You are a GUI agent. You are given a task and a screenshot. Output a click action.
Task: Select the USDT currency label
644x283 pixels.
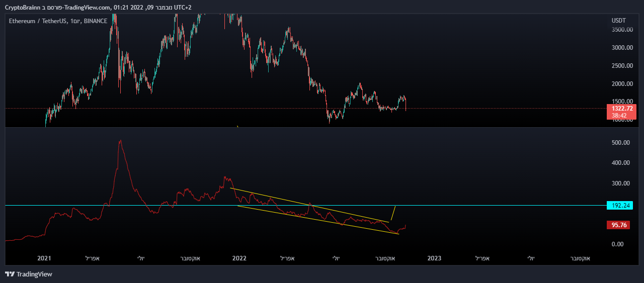pos(618,21)
